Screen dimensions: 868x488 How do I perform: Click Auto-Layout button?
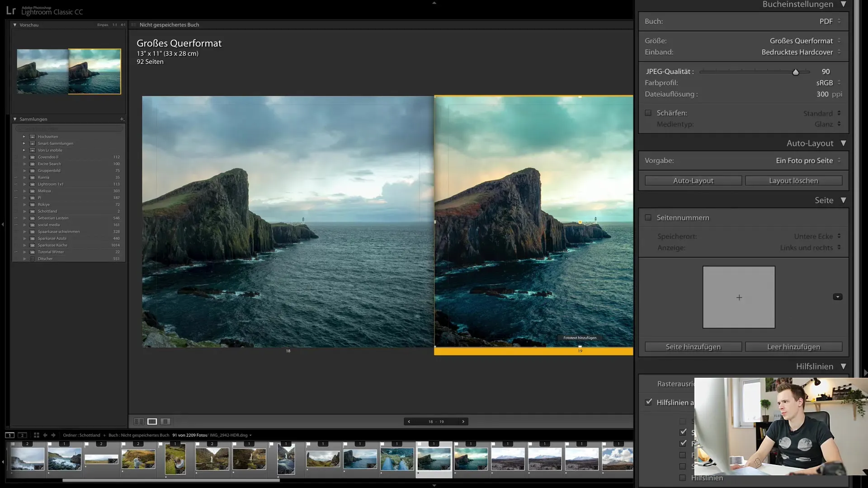click(x=693, y=181)
